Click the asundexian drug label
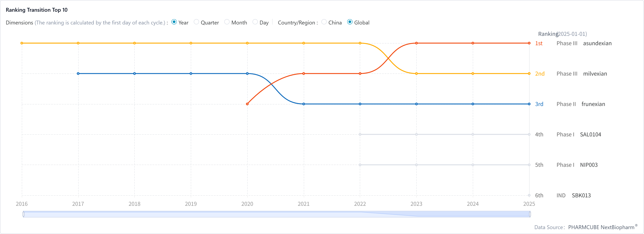 [x=597, y=43]
